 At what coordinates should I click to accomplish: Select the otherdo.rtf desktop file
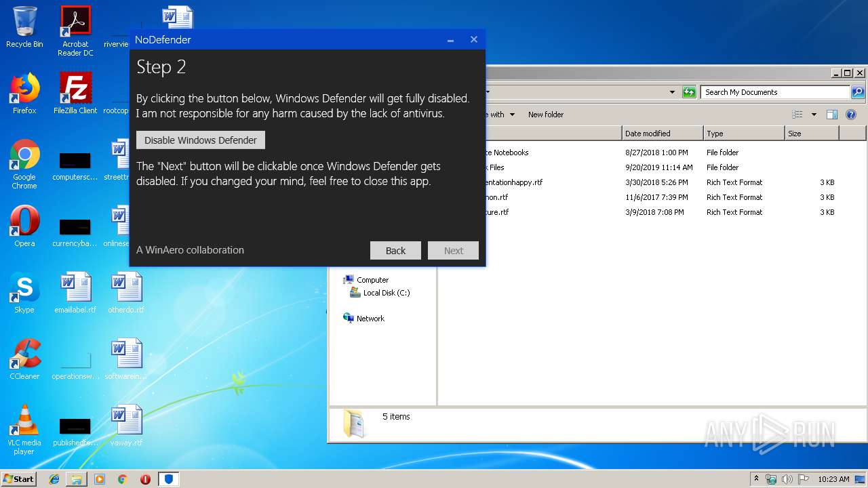click(x=126, y=293)
